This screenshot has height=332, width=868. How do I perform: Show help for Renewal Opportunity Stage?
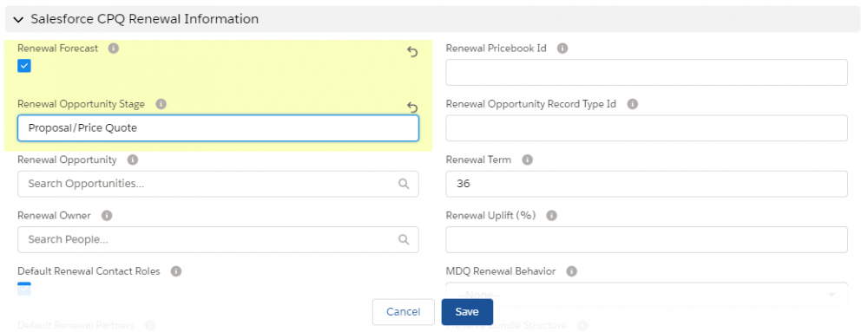click(x=161, y=104)
